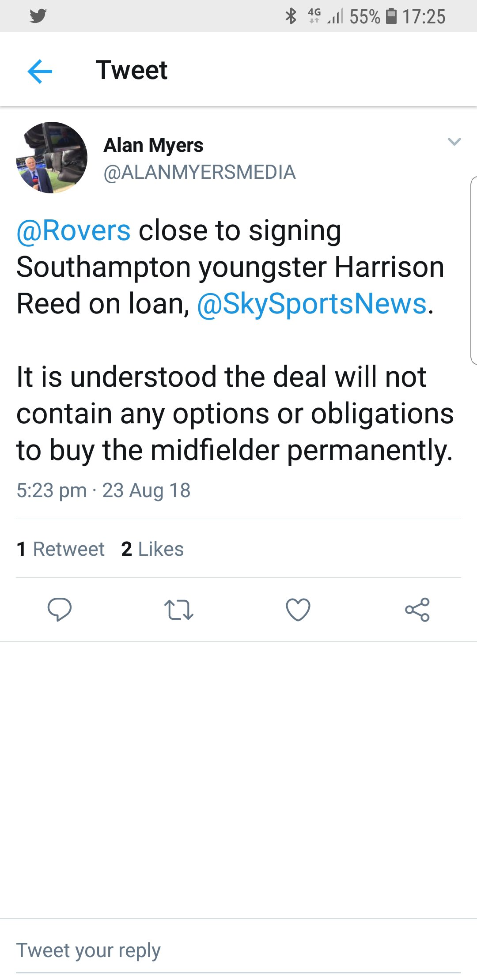Expand the tweet options chevron

tap(454, 142)
